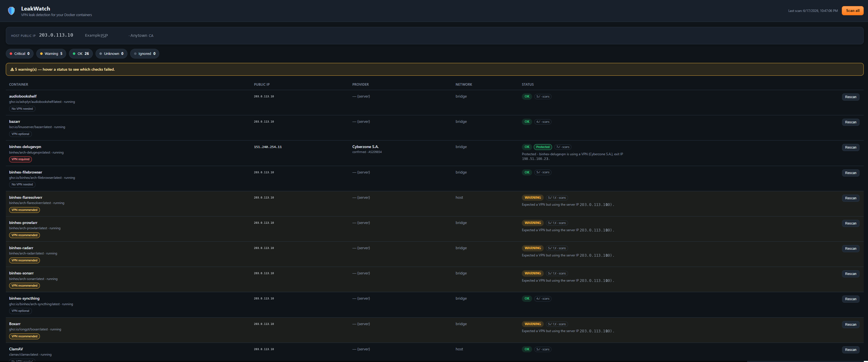Click VPN recommended tag on binhex-flaresolverr
Image resolution: width=868 pixels, height=362 pixels.
24,210
